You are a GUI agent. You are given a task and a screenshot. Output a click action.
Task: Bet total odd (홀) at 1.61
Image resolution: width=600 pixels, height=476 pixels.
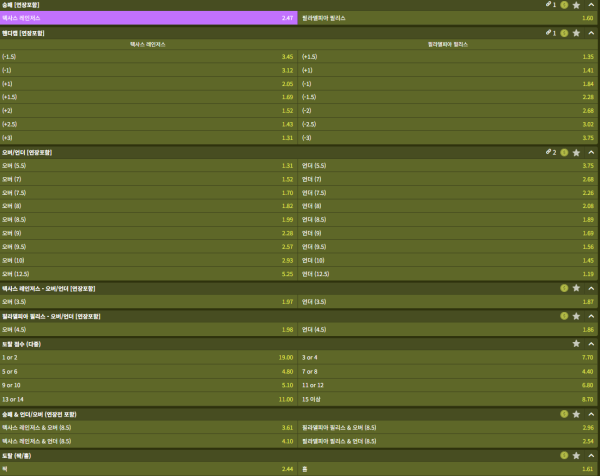(449, 469)
